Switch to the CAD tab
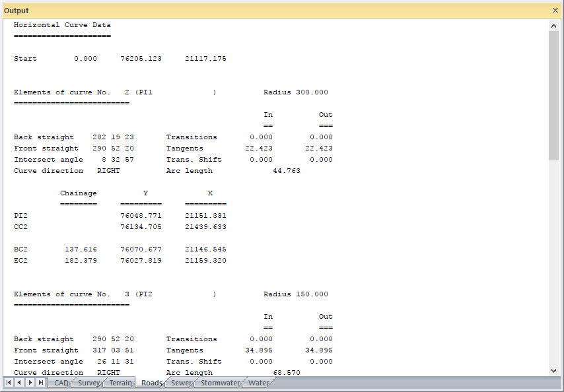This screenshot has width=564, height=392. click(x=61, y=383)
